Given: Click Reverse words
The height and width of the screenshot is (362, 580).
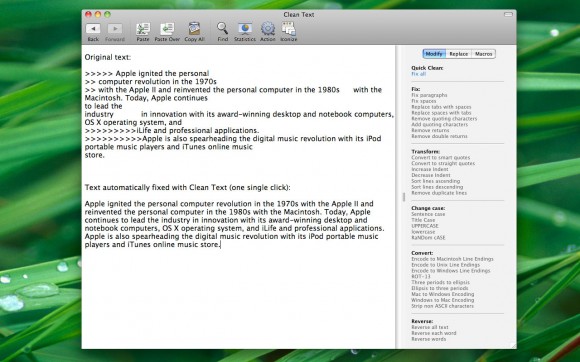Looking at the screenshot, I should pos(429,339).
